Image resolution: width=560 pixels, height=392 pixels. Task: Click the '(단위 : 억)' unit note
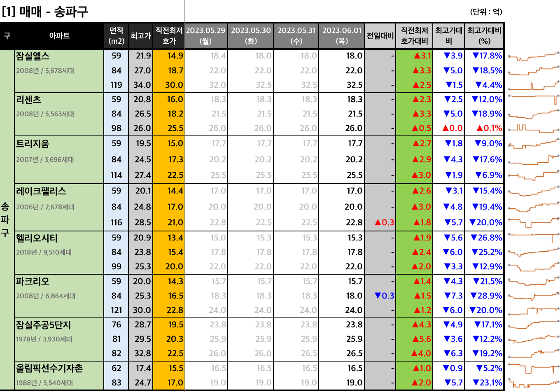[x=486, y=12]
